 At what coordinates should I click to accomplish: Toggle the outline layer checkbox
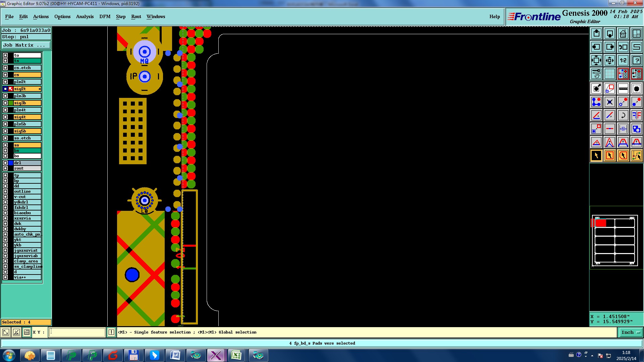point(5,191)
